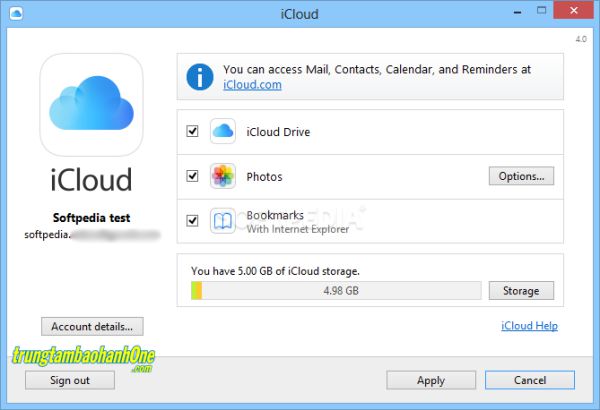Maximize the iCloud window
Viewport: 600px width, 410px height.
click(541, 11)
